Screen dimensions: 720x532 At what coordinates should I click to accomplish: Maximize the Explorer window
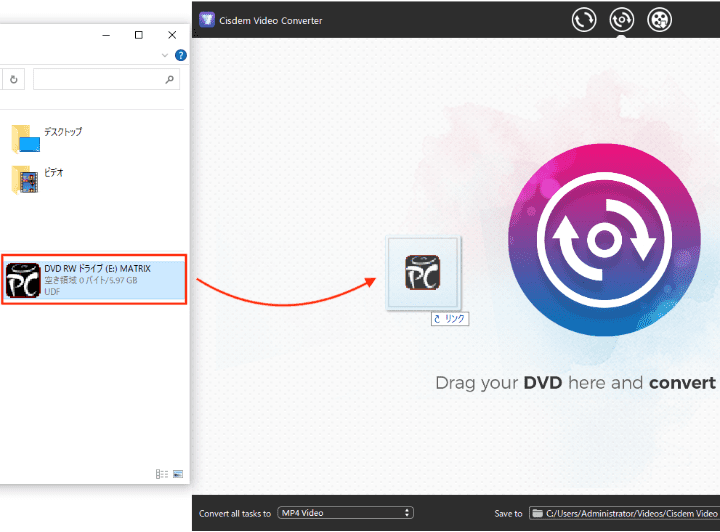click(138, 35)
